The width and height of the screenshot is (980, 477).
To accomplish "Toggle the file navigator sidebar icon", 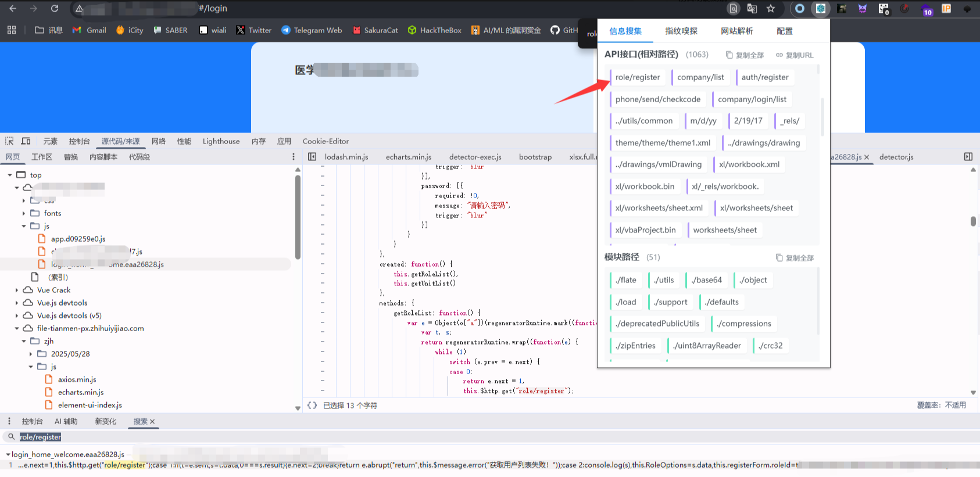I will point(312,157).
